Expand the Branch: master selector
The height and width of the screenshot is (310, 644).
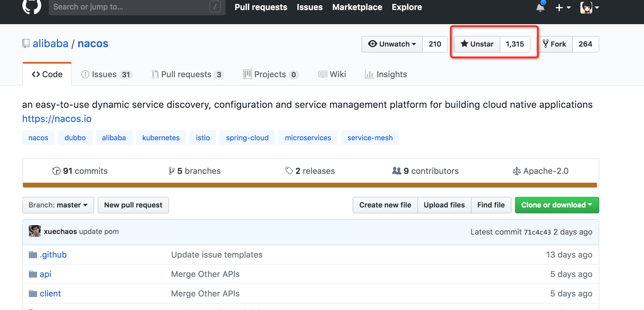tap(58, 205)
